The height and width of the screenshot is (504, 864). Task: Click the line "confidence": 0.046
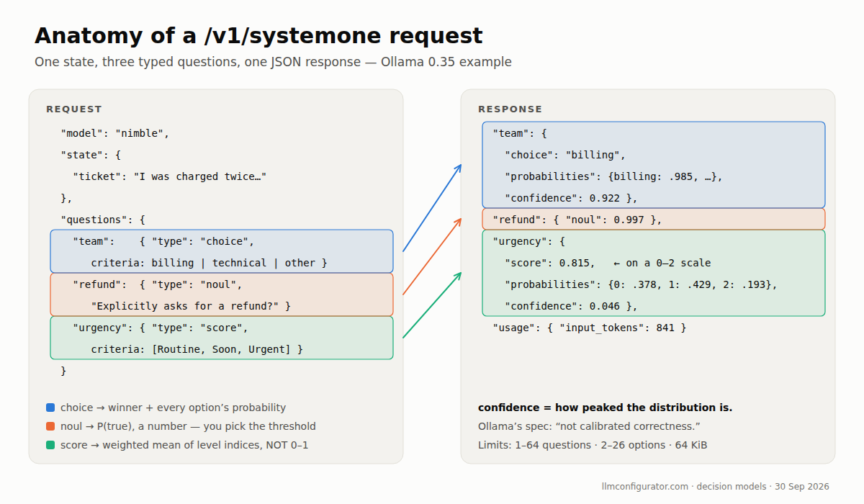(x=571, y=306)
